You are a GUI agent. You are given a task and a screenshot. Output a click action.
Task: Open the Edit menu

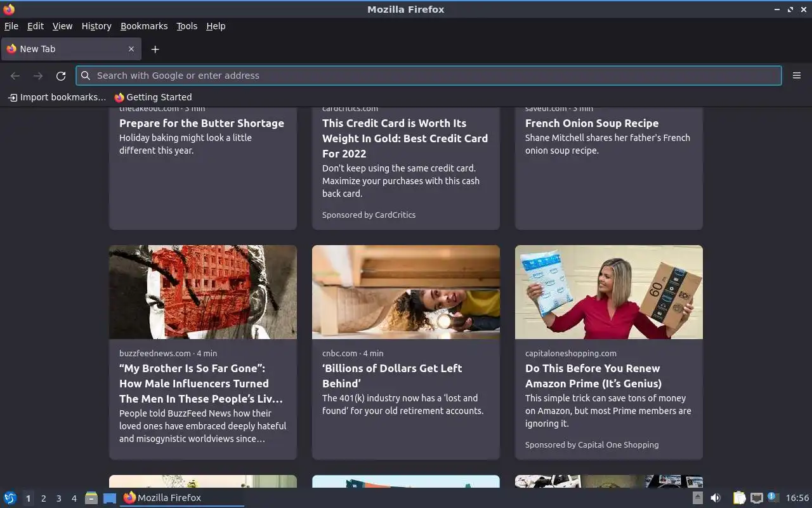(x=36, y=26)
